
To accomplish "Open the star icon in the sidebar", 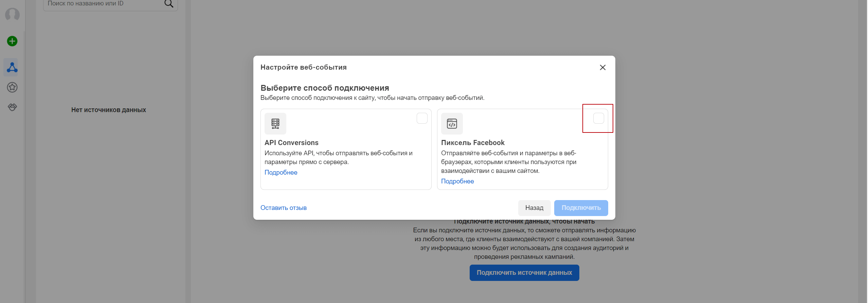I will [x=12, y=87].
